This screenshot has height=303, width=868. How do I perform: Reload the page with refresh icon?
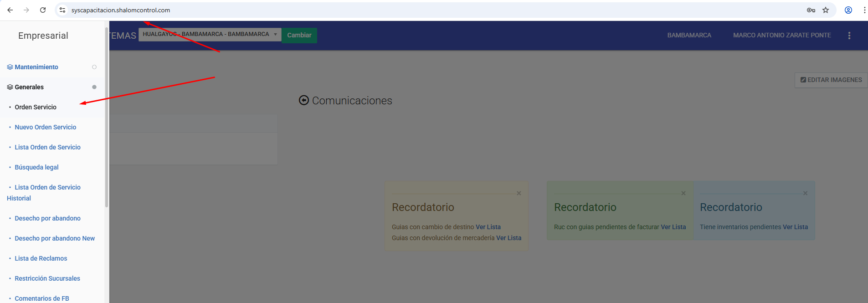43,10
